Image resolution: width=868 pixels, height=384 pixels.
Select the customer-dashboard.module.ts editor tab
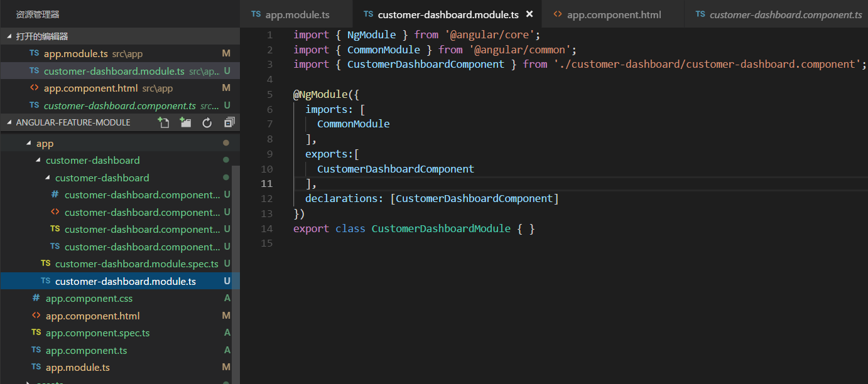coord(448,14)
